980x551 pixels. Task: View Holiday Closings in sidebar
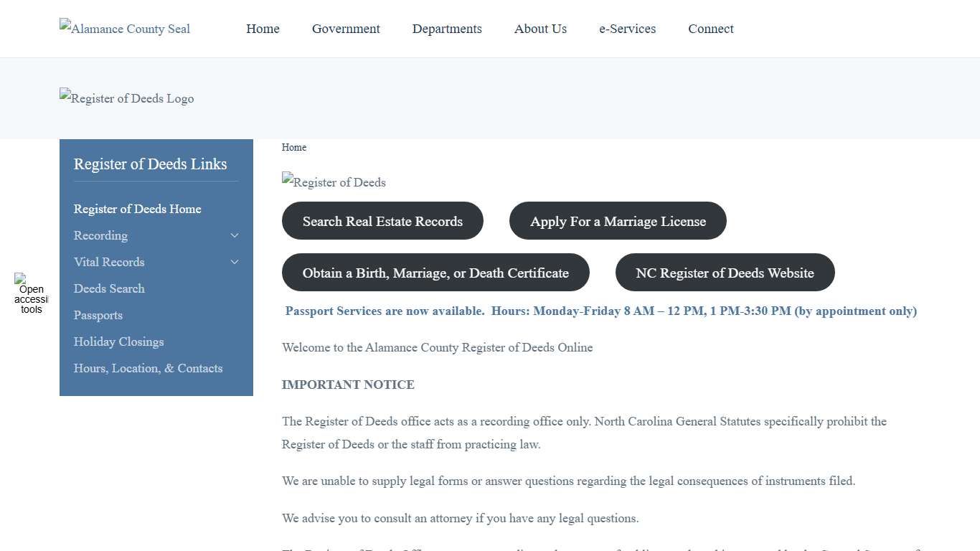[118, 342]
